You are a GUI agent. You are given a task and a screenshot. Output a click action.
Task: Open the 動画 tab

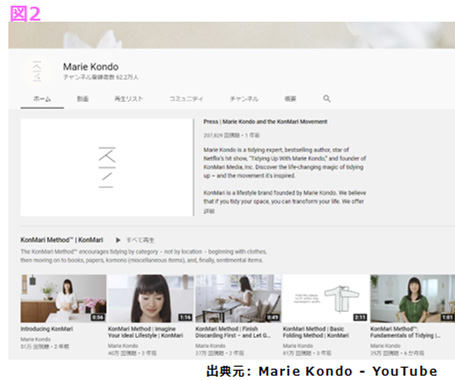[83, 99]
